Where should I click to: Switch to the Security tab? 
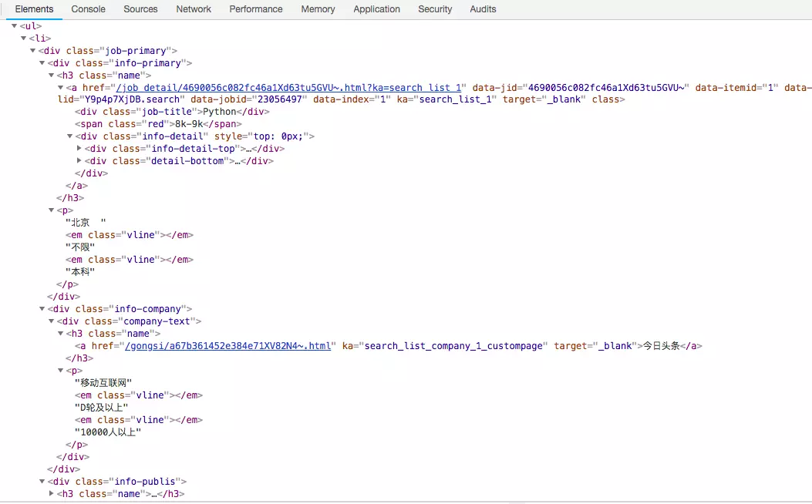click(435, 8)
